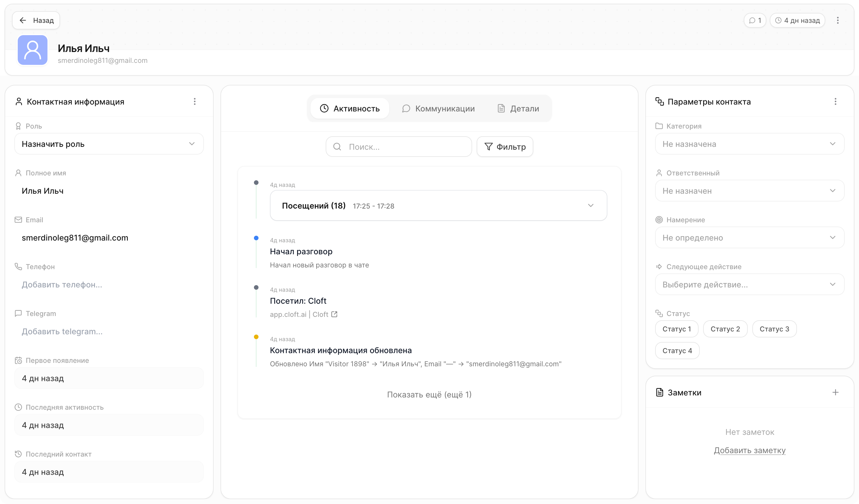Screen dimensions: 859x504
Task: Click the Параметры контакта header icon
Action: [x=660, y=101]
